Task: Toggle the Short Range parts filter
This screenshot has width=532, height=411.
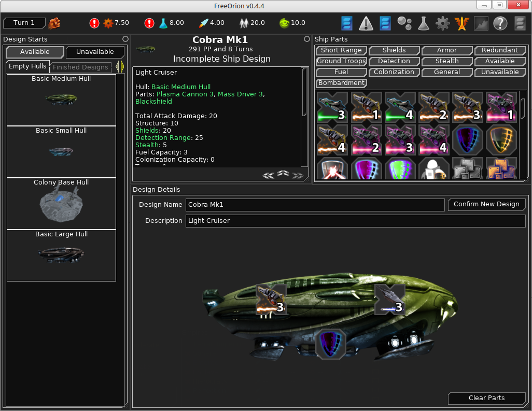Action: click(x=341, y=50)
